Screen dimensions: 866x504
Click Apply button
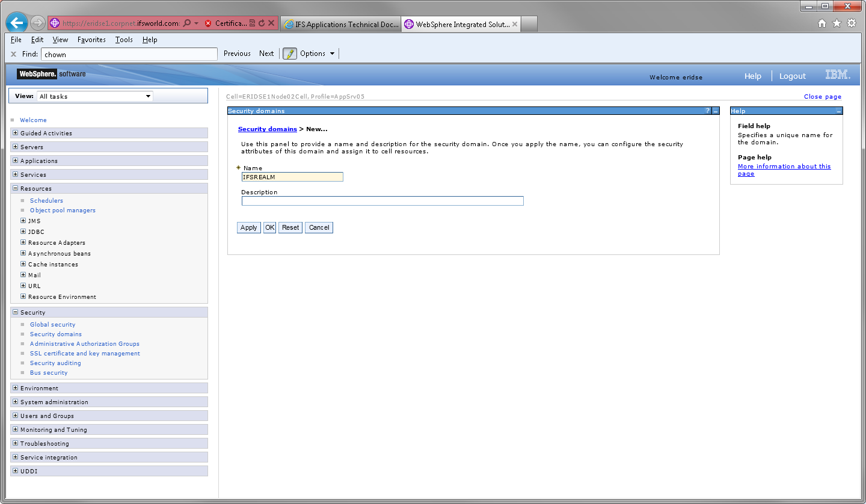point(249,227)
